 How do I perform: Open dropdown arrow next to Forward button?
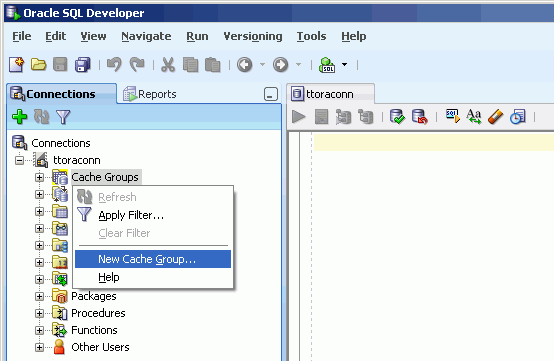pos(298,65)
